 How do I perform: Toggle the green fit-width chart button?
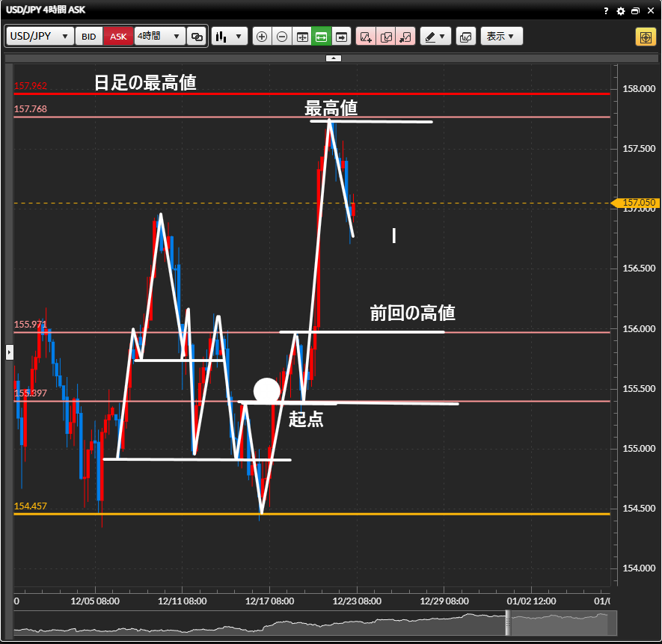coord(322,37)
